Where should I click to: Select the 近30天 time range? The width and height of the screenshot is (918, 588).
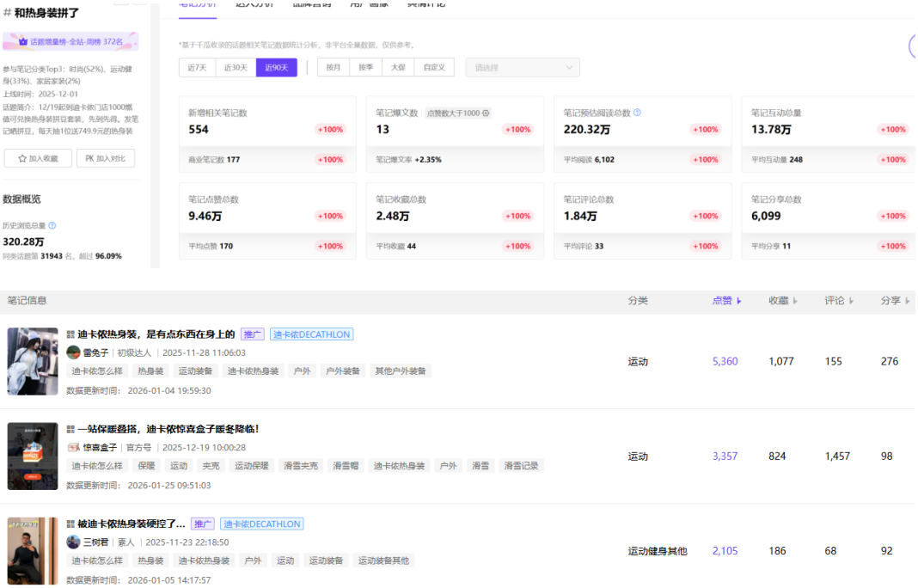pos(236,68)
